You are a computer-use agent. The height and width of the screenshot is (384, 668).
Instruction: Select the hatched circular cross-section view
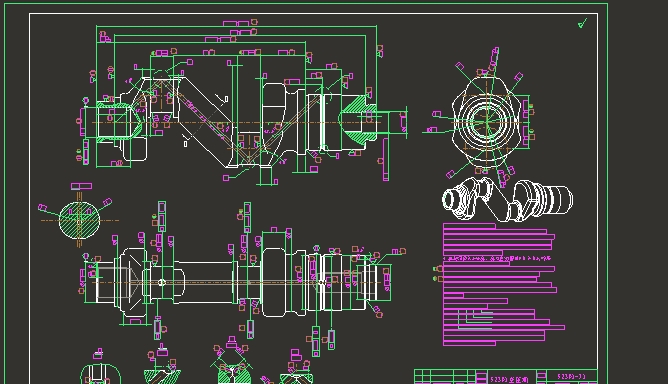(79, 220)
